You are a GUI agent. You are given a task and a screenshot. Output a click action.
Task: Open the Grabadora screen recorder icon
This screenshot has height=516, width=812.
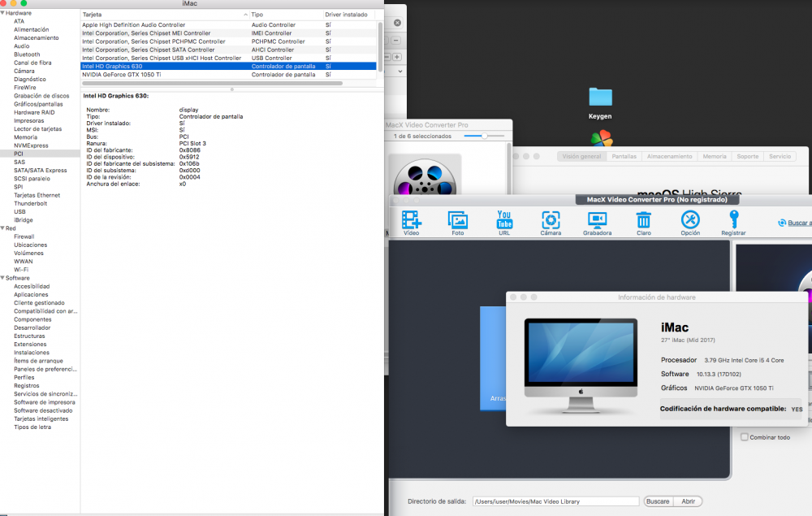coord(597,220)
